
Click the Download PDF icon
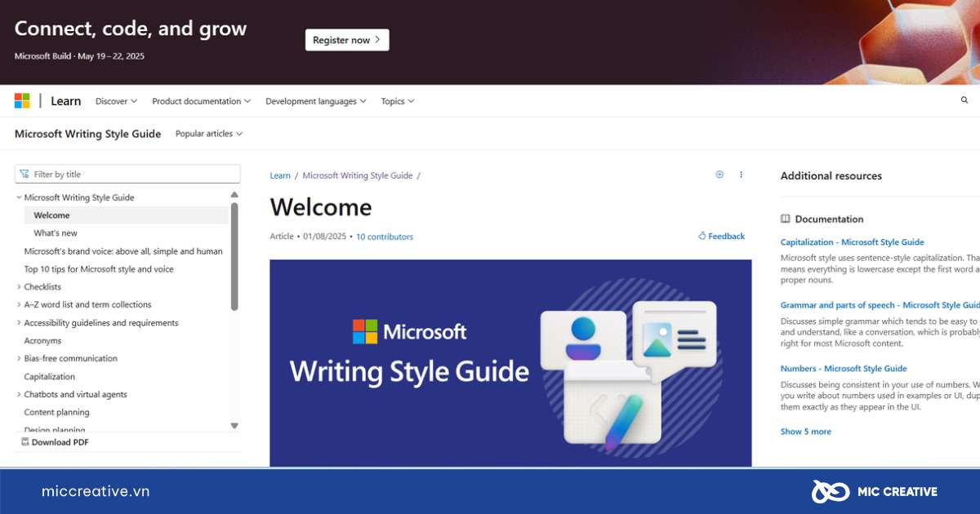pos(24,442)
